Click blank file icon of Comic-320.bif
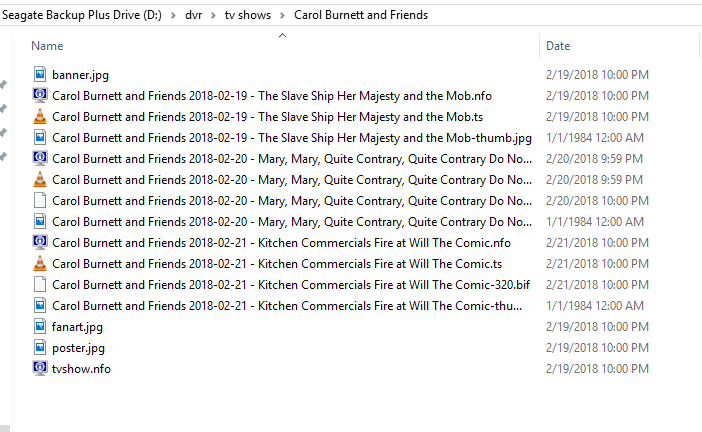702x432 pixels. (40, 285)
